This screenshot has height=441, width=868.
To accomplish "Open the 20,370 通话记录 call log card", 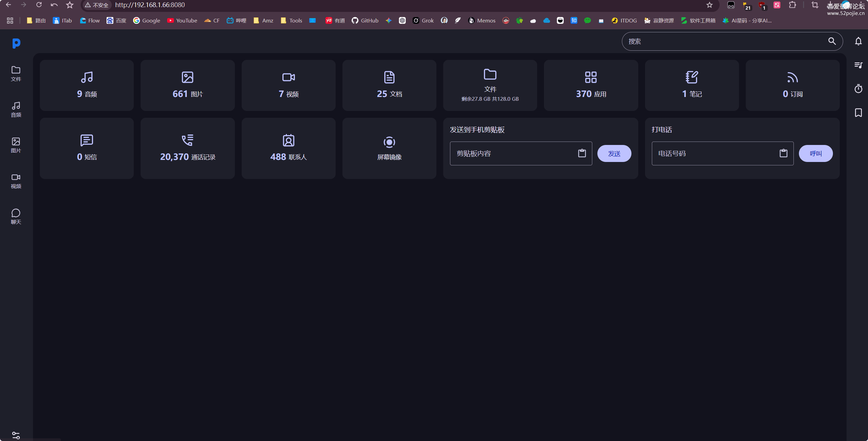I will (188, 148).
